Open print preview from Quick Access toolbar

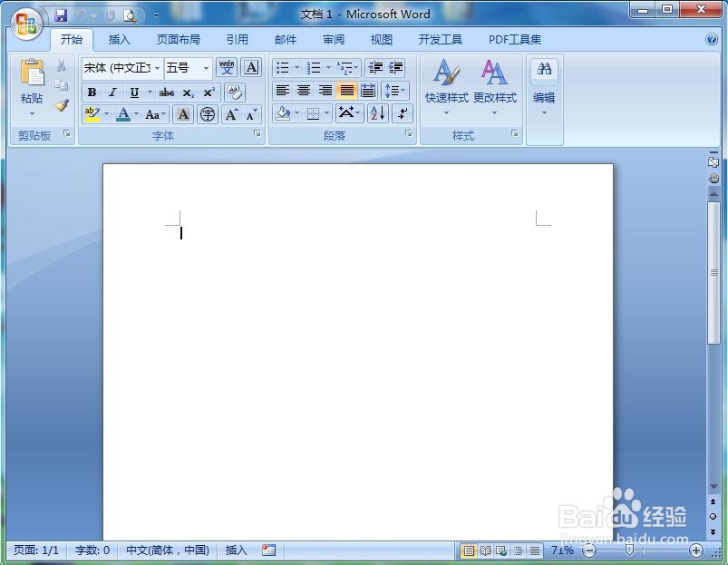(x=130, y=15)
